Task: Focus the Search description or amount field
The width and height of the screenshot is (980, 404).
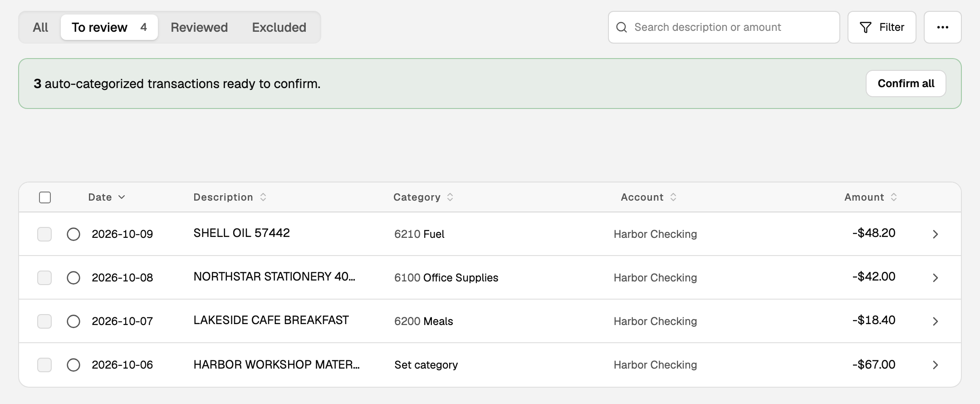Action: tap(724, 27)
